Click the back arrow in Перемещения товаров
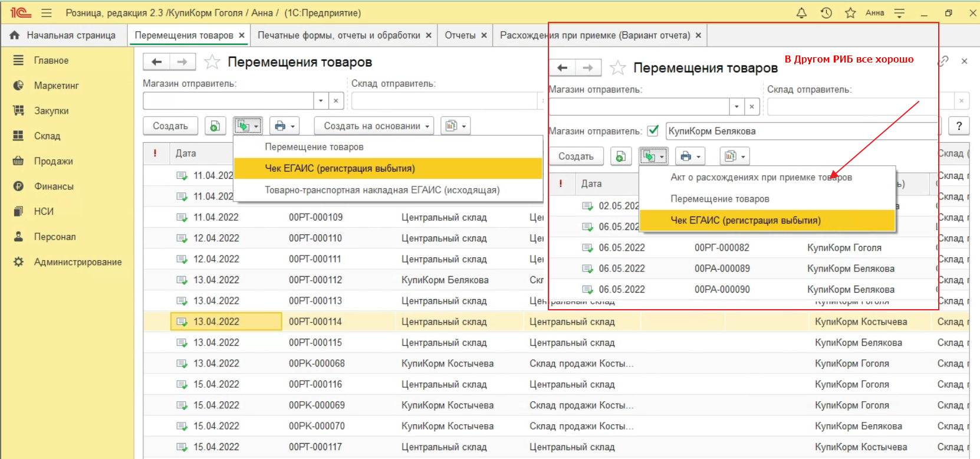Image resolution: width=980 pixels, height=459 pixels. (x=156, y=62)
